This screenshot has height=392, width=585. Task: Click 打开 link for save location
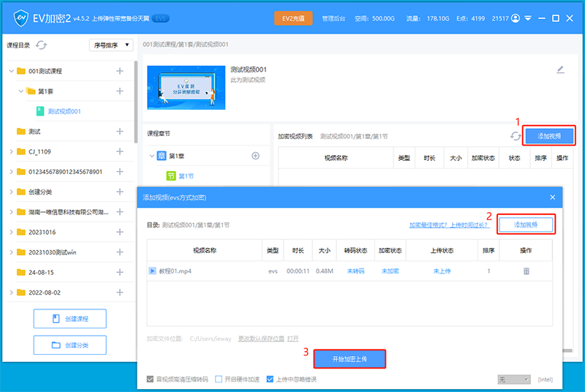pos(293,339)
